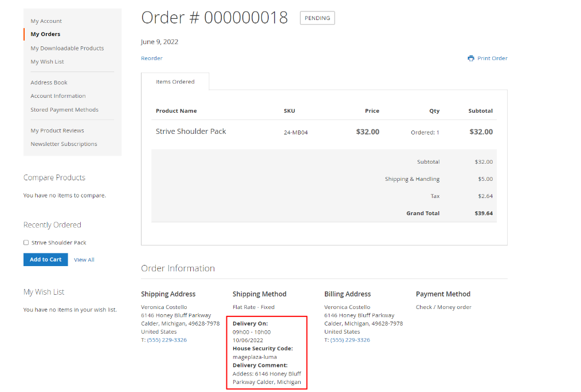
Task: Open the Items Ordered tab
Action: point(175,82)
